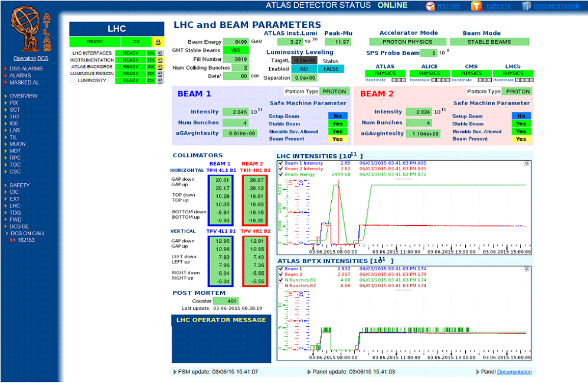Click the lock icon in LUMINOSITY row
Viewport: 588px width, 383px height.
[x=160, y=80]
